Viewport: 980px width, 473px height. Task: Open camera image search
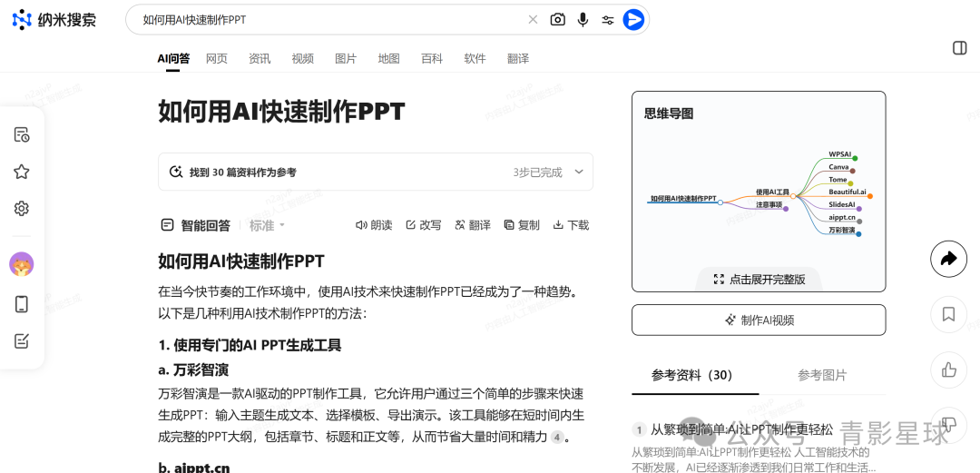pos(557,19)
